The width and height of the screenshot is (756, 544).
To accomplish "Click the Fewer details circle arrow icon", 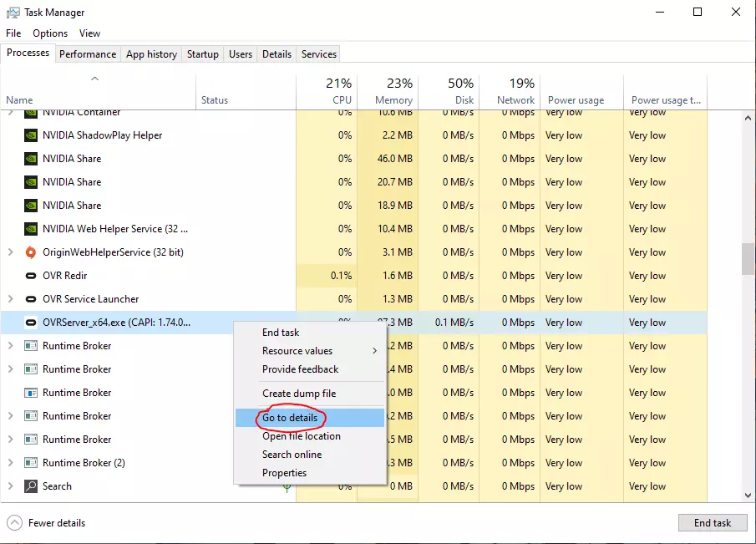I will point(14,523).
